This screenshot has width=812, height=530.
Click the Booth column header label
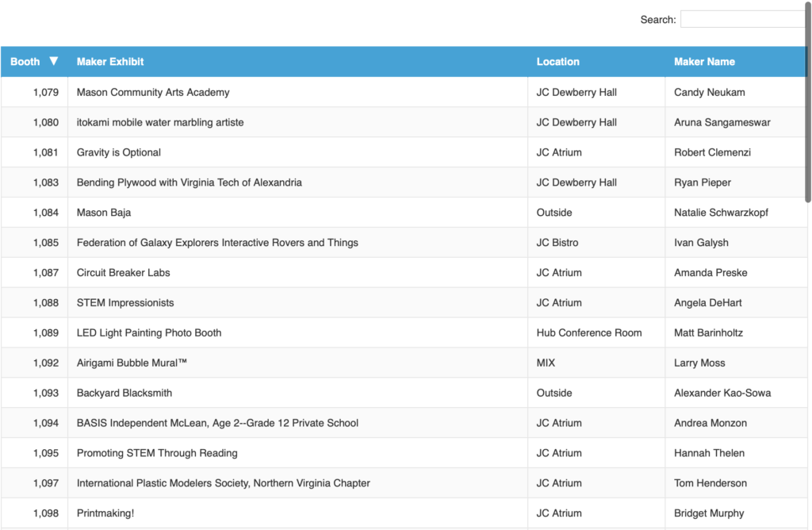coord(25,62)
